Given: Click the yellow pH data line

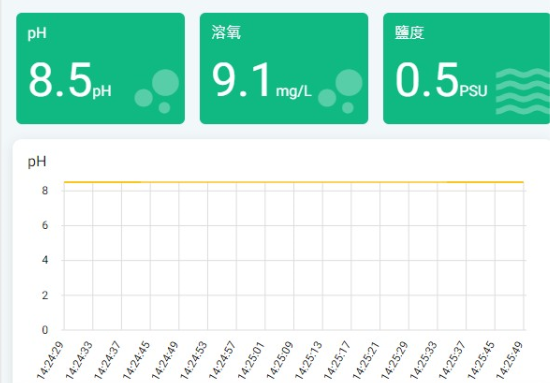Looking at the screenshot, I should [x=294, y=182].
